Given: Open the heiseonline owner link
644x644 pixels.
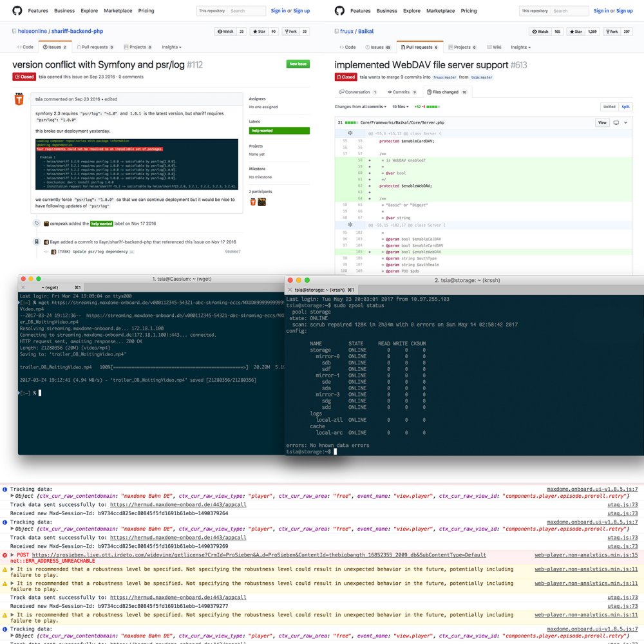Looking at the screenshot, I should (x=32, y=31).
